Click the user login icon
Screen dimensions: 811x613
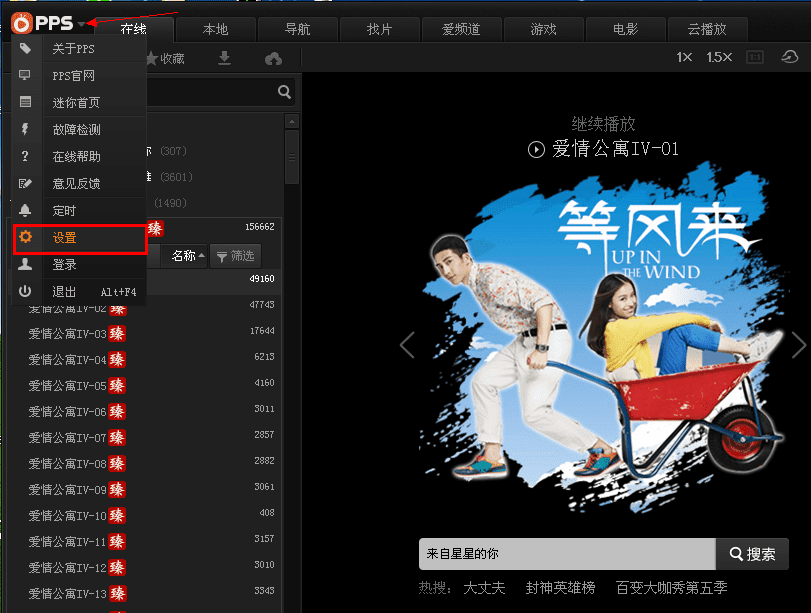coord(25,264)
